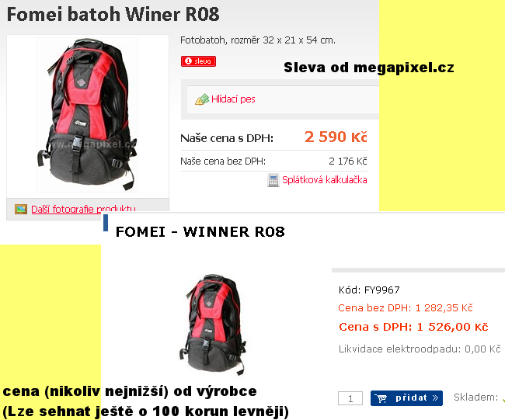Click the red sleva discount badge
The width and height of the screenshot is (505, 420).
tap(198, 61)
